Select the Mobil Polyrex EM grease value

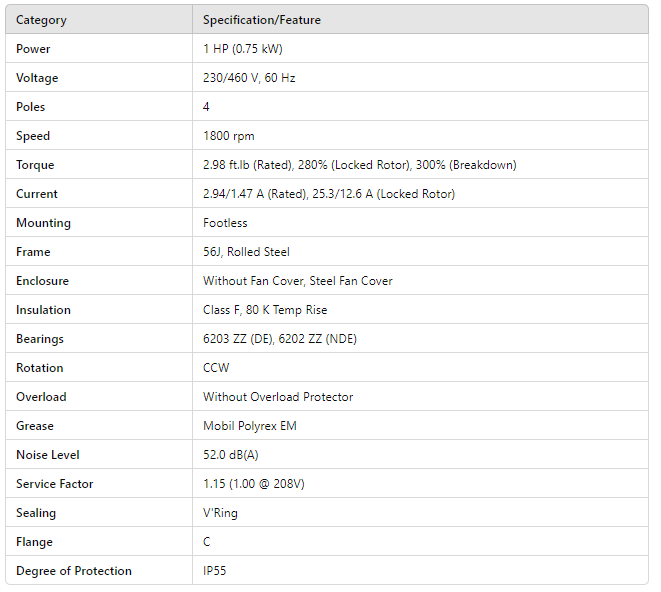coord(250,426)
